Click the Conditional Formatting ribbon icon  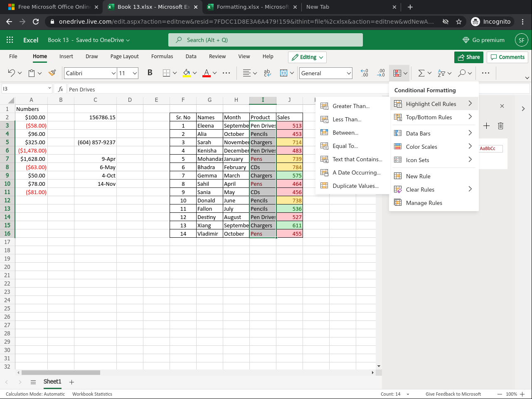pos(397,73)
